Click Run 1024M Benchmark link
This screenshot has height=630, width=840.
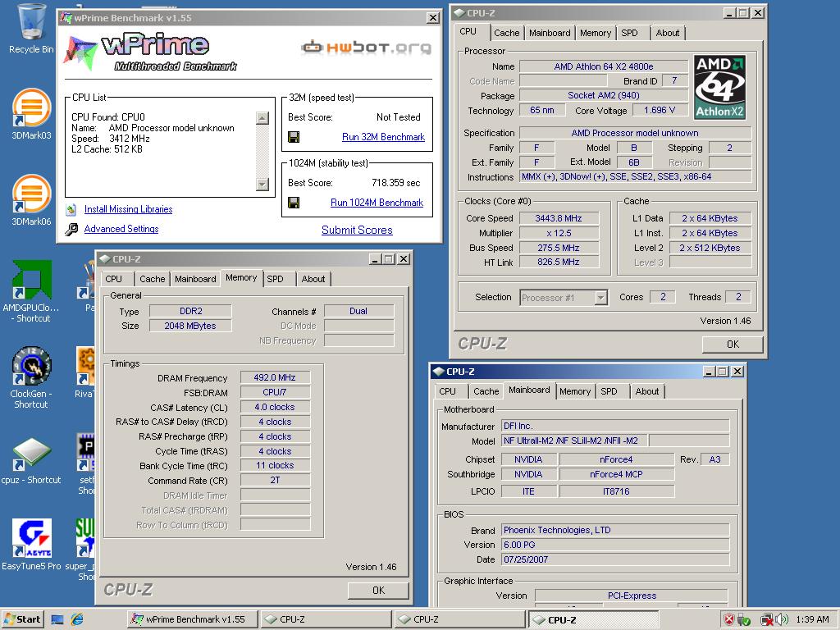(377, 203)
